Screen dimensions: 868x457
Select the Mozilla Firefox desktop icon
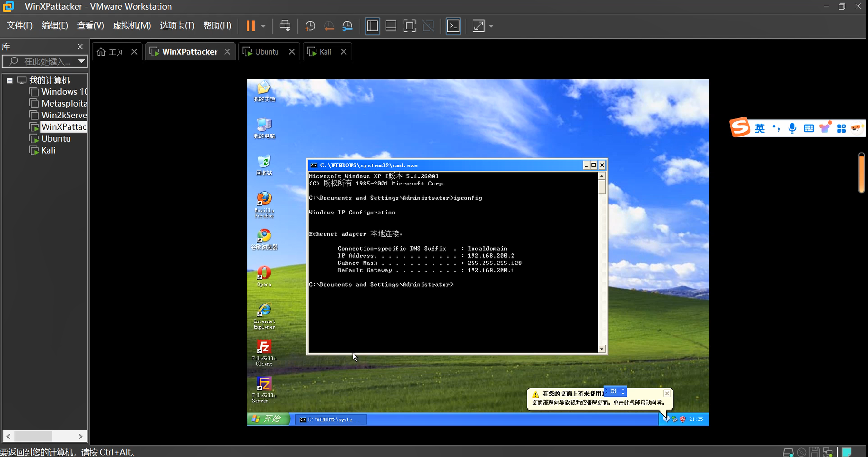264,205
